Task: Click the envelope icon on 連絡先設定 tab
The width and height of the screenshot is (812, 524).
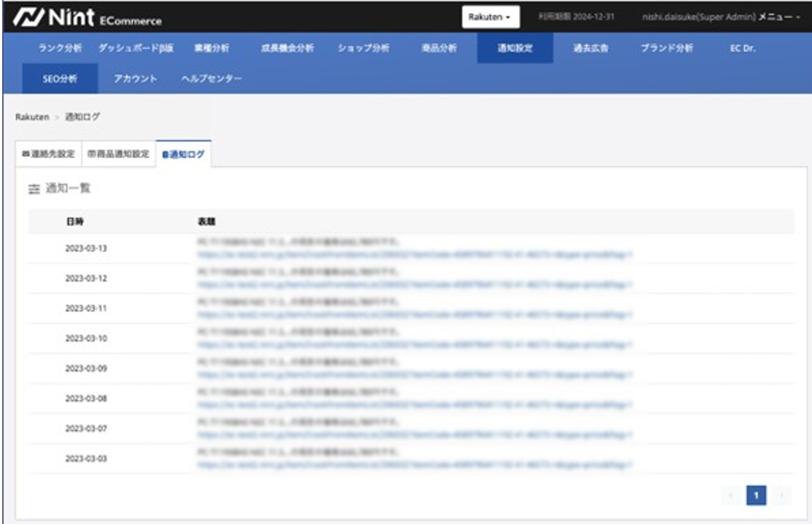Action: (x=24, y=154)
